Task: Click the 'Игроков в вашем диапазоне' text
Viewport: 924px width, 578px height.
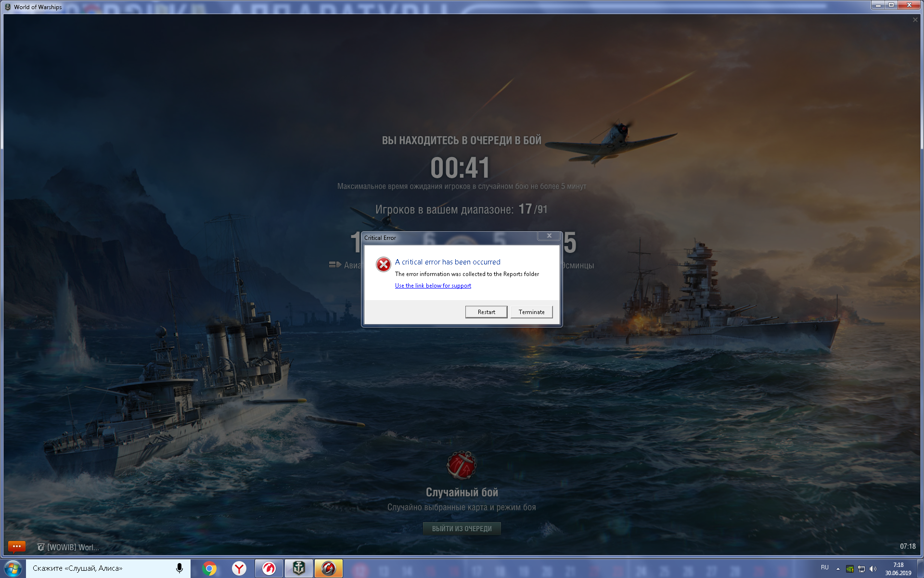Action: (444, 210)
